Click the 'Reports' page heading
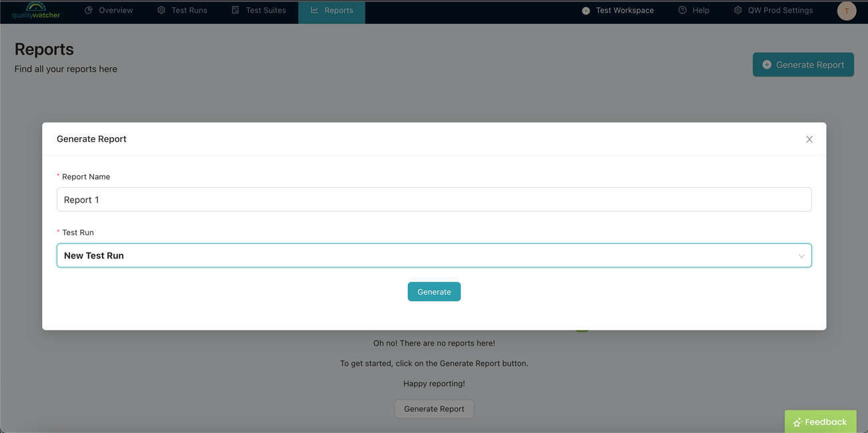868x433 pixels. point(44,49)
